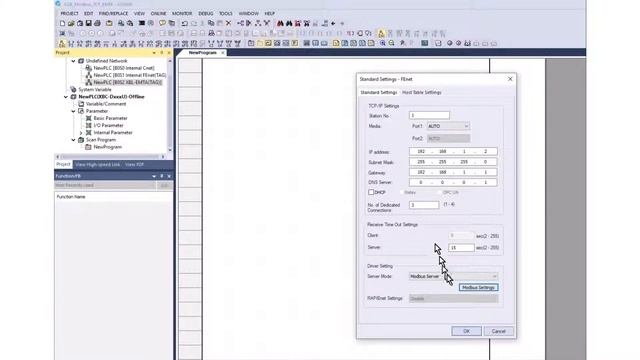This screenshot has width=640, height=360.
Task: Click the Scan Program folder icon
Action: tap(81, 140)
